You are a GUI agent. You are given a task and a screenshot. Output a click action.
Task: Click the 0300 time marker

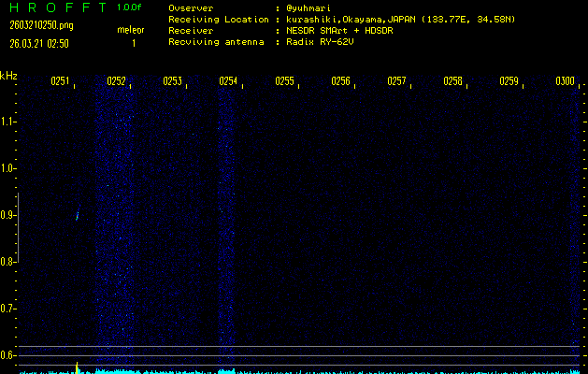tap(566, 81)
